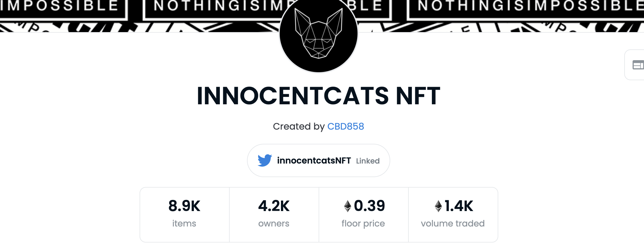644x245 pixels.
Task: Click the Twitter bird icon
Action: (265, 160)
